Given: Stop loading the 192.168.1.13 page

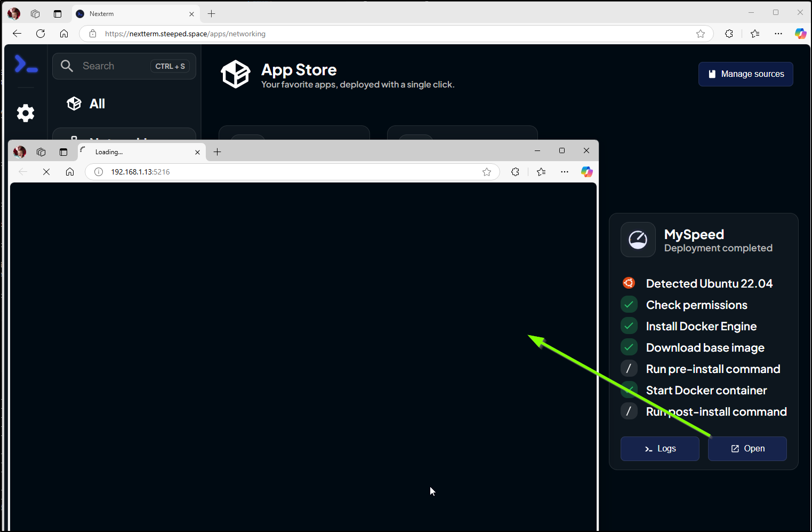Looking at the screenshot, I should (46, 172).
